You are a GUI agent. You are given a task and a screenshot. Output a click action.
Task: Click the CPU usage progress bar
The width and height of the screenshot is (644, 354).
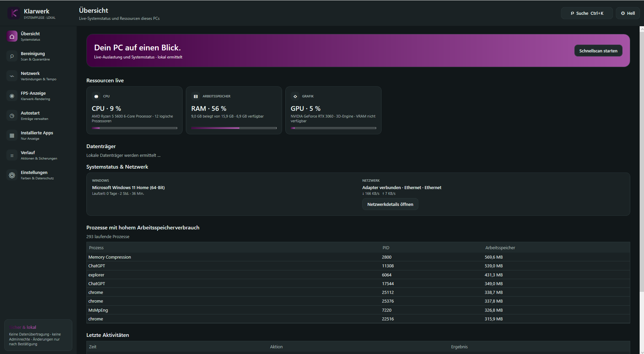point(134,128)
